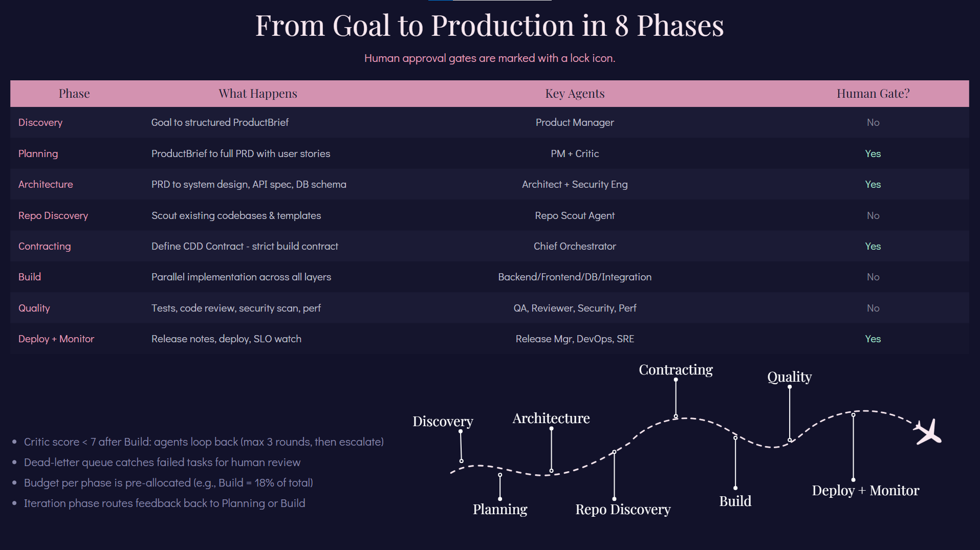Click the airplane icon at timeline end
The width and height of the screenshot is (980, 550).
point(928,432)
